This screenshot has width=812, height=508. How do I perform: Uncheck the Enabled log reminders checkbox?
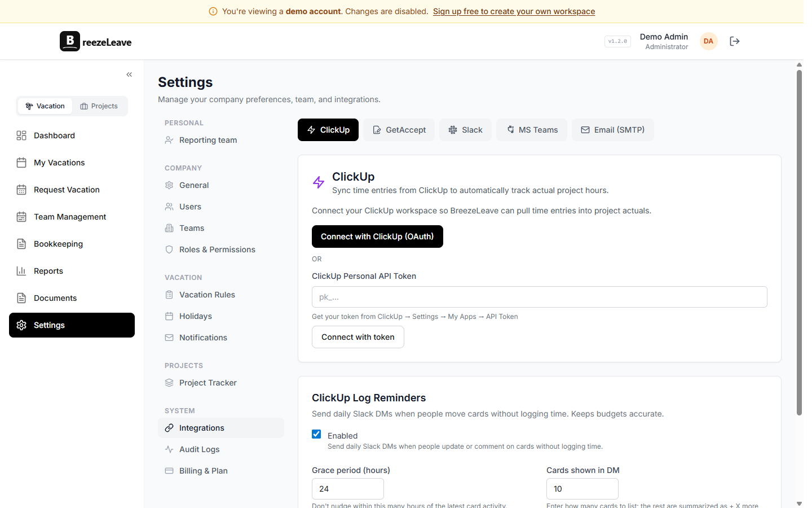(316, 434)
